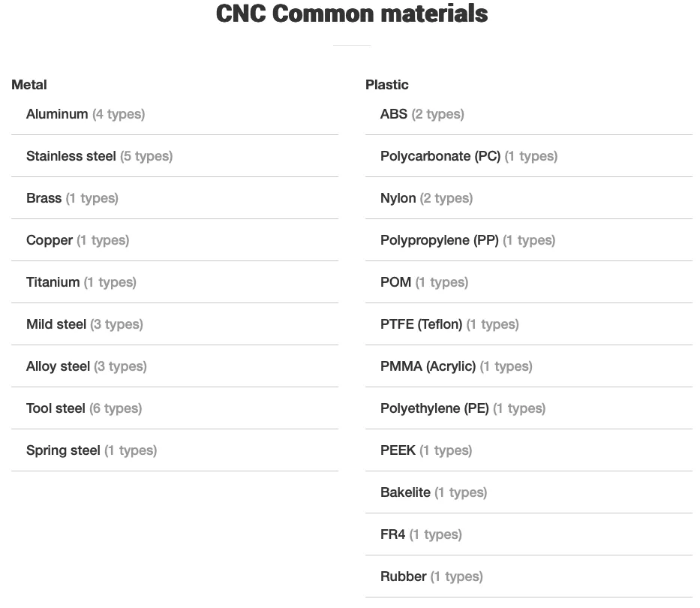The width and height of the screenshot is (700, 608).
Task: Select PMMA (Acrylic) entry
Action: [529, 366]
